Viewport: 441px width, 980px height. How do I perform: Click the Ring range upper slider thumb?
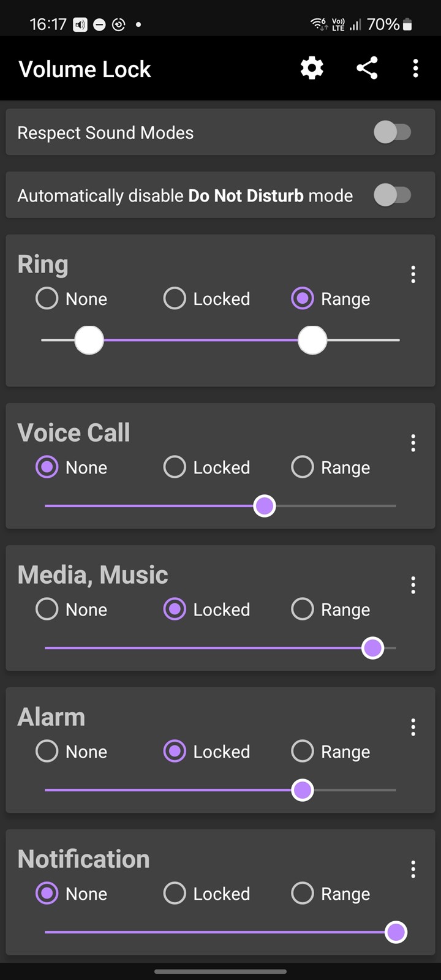click(312, 340)
